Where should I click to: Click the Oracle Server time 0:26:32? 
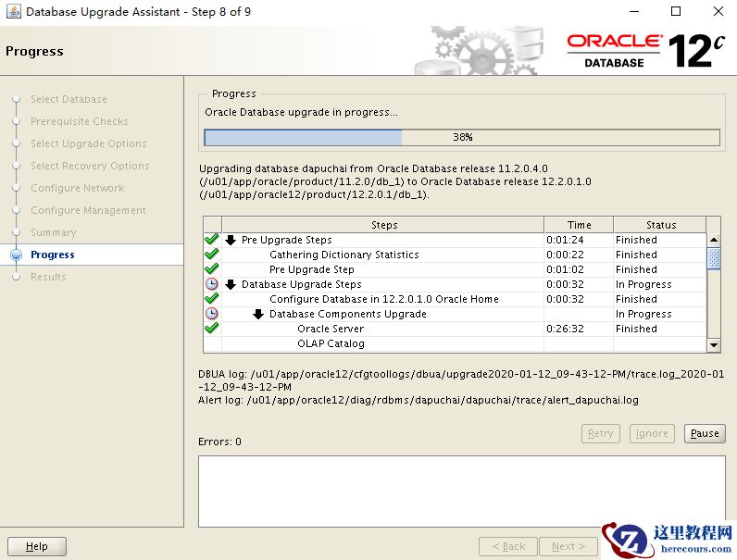565,329
